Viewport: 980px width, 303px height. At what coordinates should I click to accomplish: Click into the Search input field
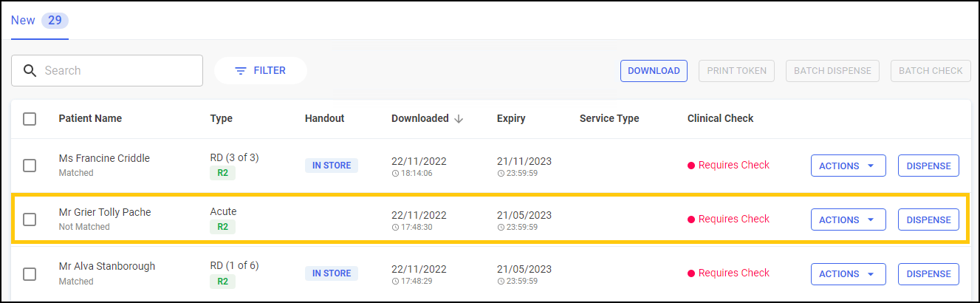tap(118, 71)
